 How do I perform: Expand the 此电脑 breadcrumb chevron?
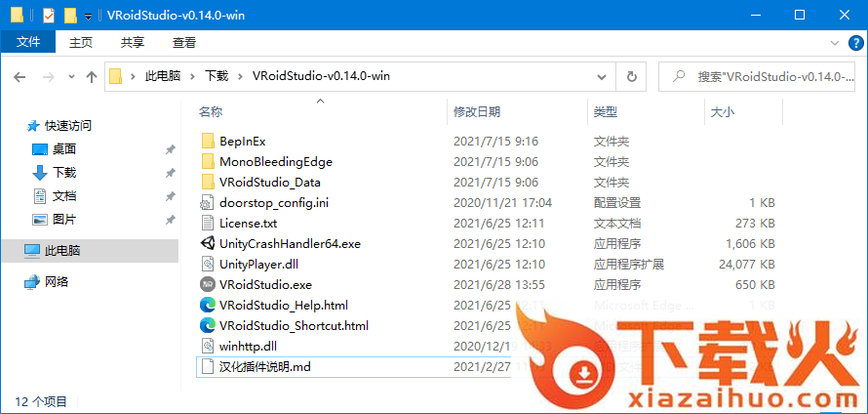pos(193,76)
